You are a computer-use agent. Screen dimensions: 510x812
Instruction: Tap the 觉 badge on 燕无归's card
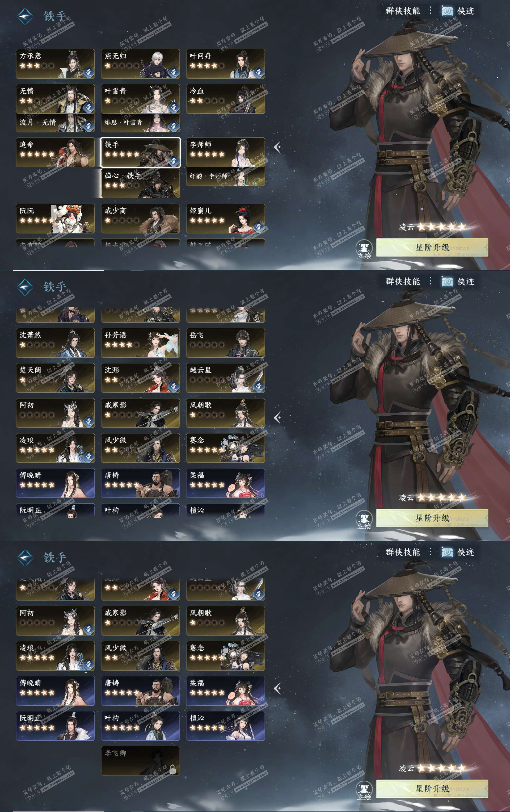coord(173,72)
